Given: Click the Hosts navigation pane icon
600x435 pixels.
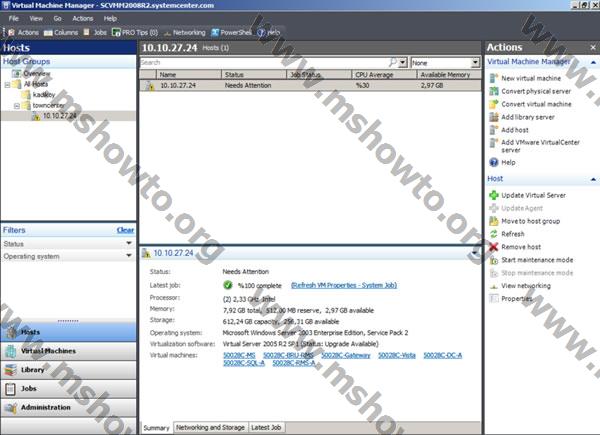Looking at the screenshot, I should pyautogui.click(x=11, y=332).
